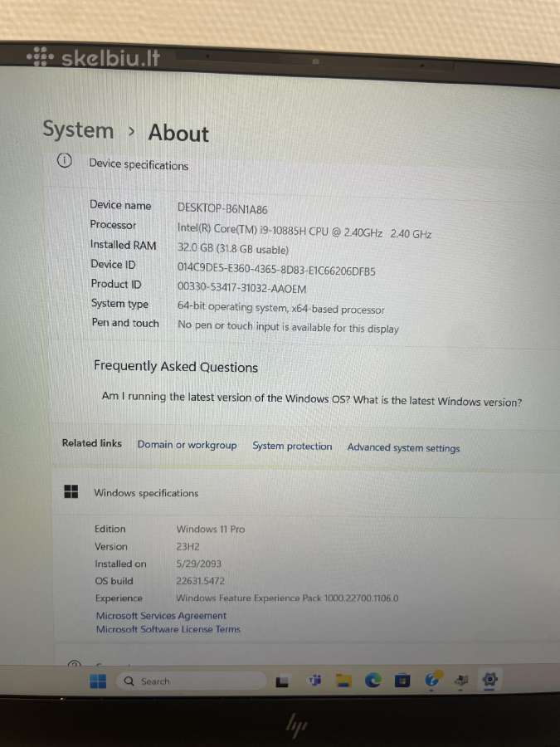The height and width of the screenshot is (747, 560).
Task: Click the Frequently Asked Questions heading
Action: pyautogui.click(x=176, y=366)
